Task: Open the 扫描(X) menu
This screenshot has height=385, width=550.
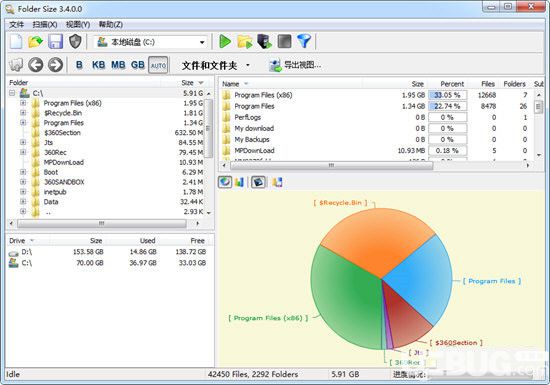Action: point(45,24)
